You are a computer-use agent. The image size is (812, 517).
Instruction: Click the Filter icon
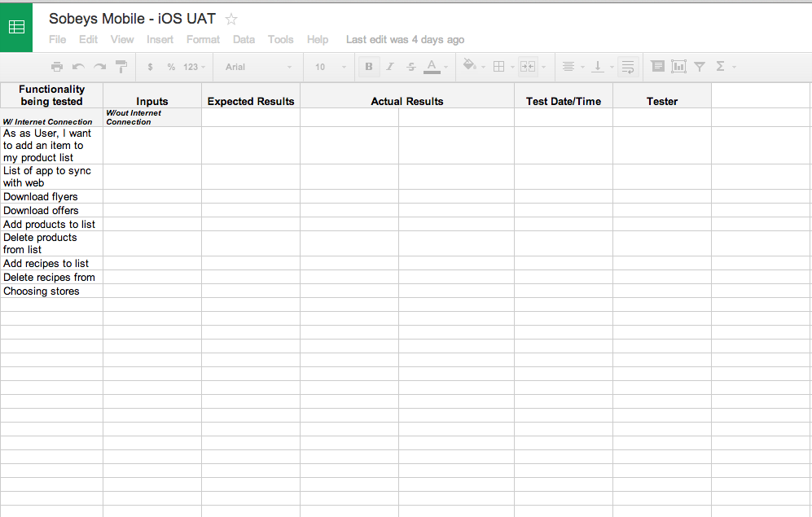699,67
